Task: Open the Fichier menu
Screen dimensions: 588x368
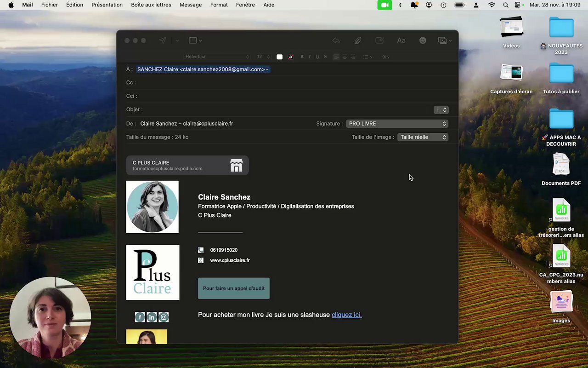Action: tap(50, 5)
